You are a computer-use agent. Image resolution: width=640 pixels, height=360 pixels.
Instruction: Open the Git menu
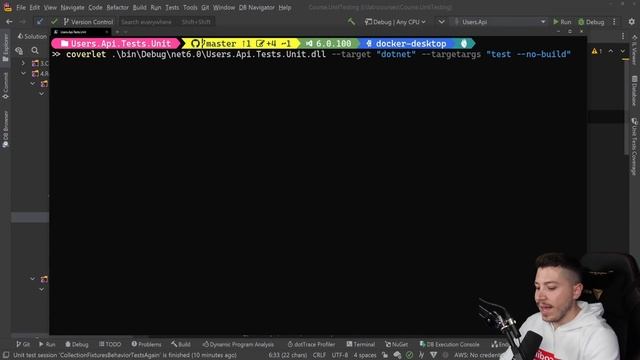coord(205,7)
